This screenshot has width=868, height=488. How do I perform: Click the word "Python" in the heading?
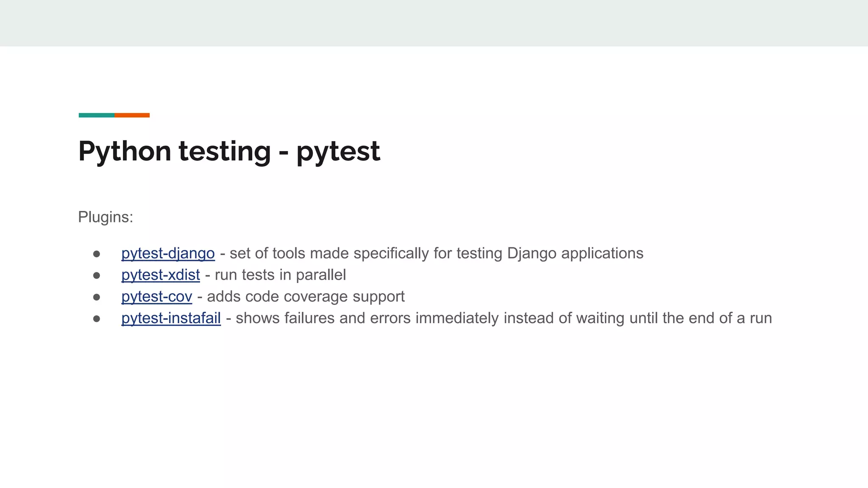click(x=125, y=151)
